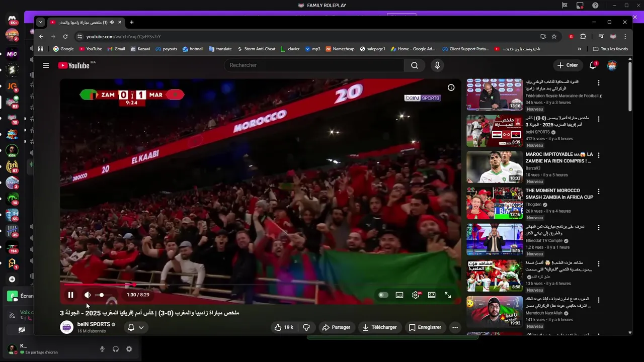This screenshot has width=644, height=362.
Task: Click the Partager button
Action: tap(336, 327)
